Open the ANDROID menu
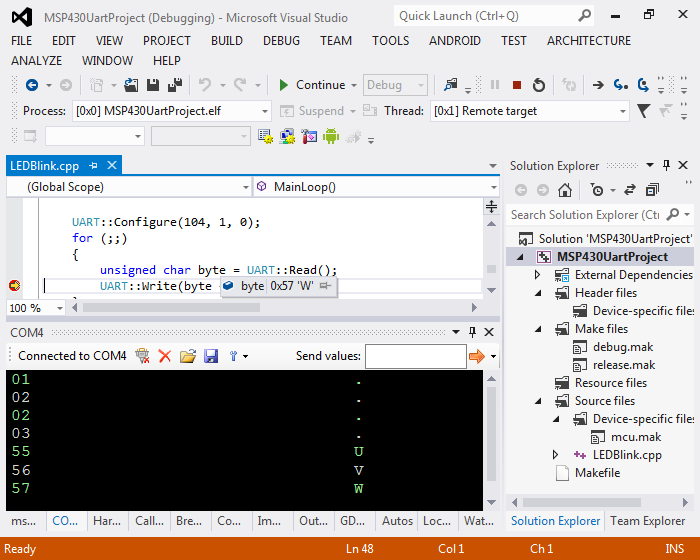The image size is (700, 560). [455, 41]
